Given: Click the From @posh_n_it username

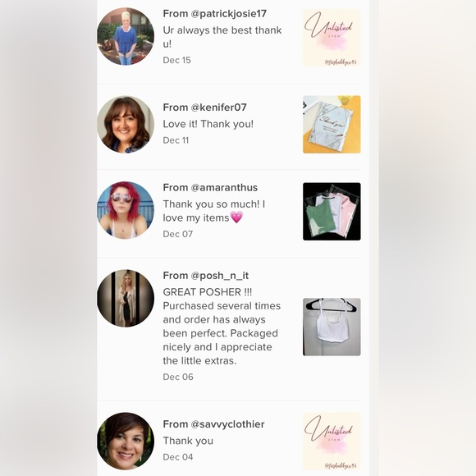Looking at the screenshot, I should coord(206,276).
